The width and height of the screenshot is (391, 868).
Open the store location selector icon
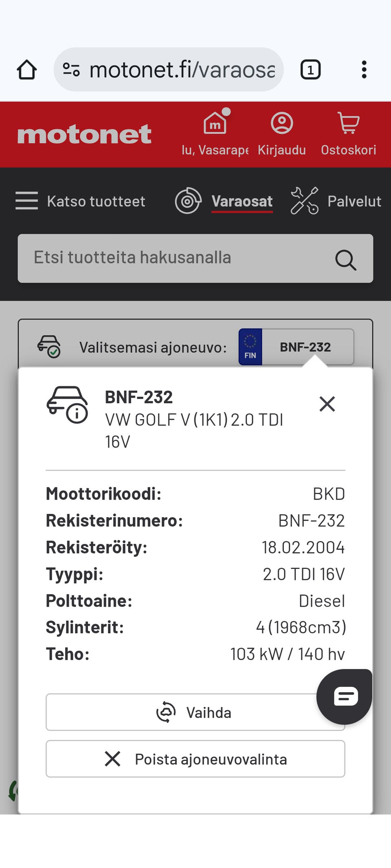click(x=215, y=122)
